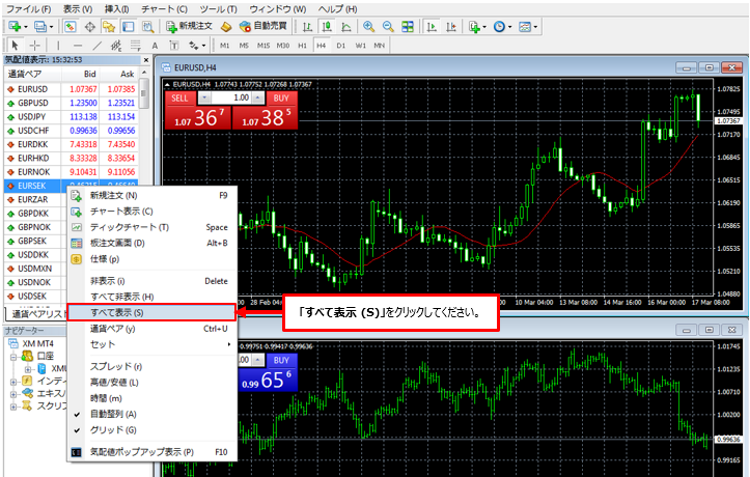Collapse the 口座 accounts tree node

[13, 355]
